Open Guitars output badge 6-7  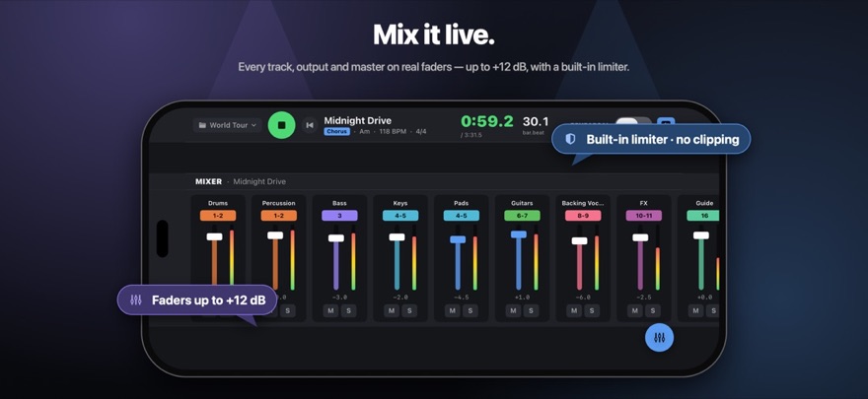tap(522, 216)
